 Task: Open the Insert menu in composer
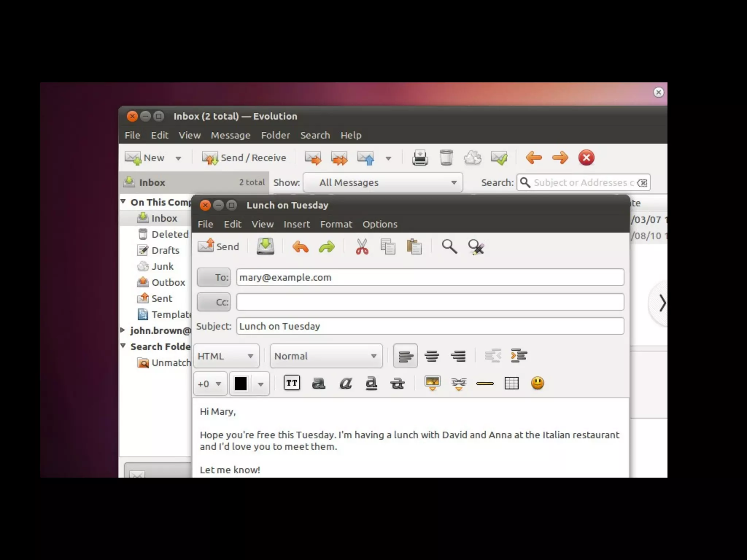(x=297, y=224)
